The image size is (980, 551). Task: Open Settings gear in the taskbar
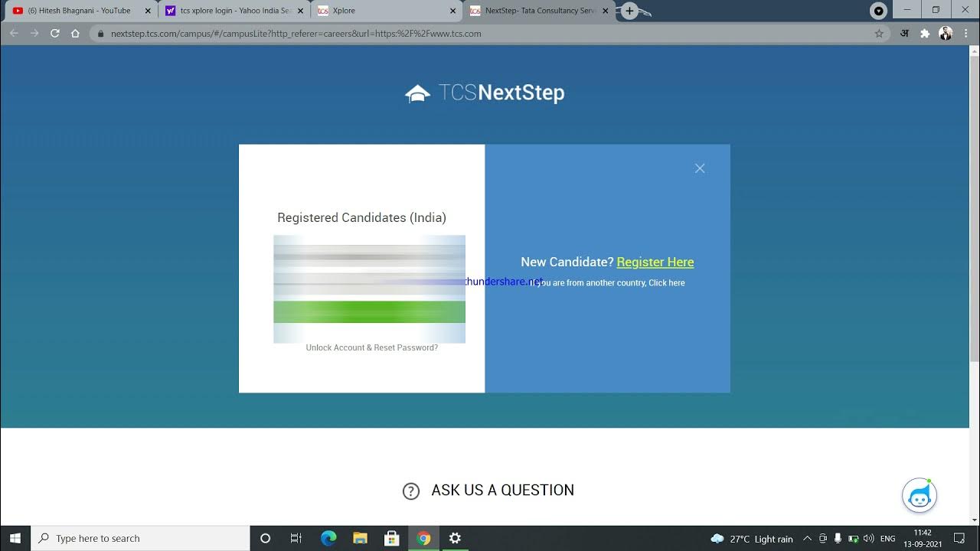(x=455, y=538)
